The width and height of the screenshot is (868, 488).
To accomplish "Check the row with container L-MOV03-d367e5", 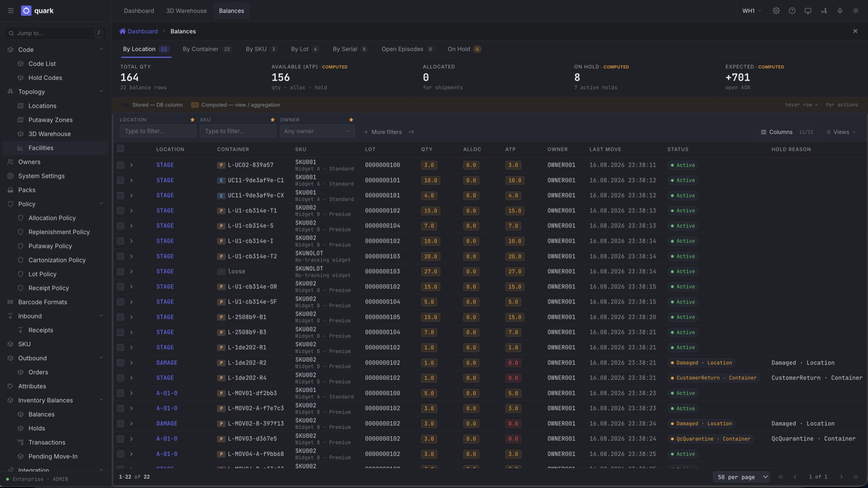I will pyautogui.click(x=121, y=439).
